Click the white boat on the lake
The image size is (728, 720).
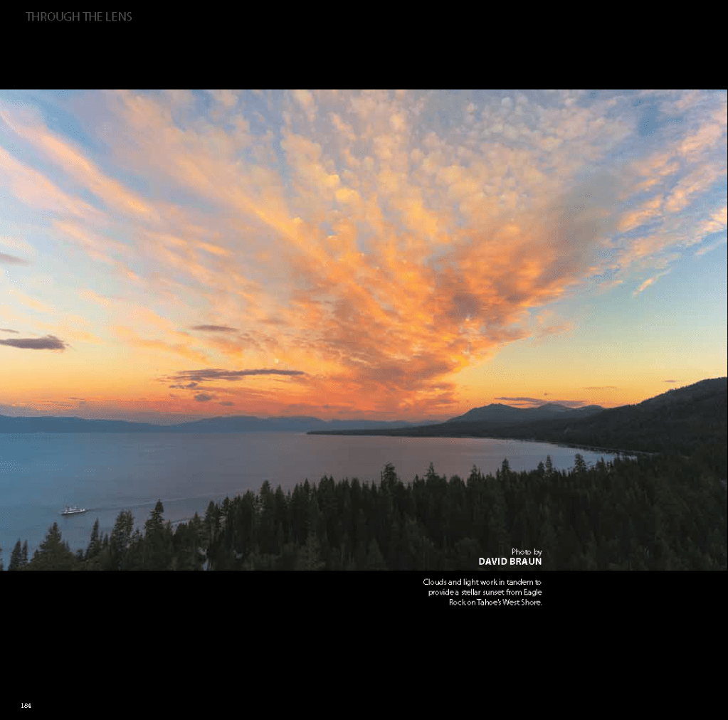pyautogui.click(x=73, y=510)
